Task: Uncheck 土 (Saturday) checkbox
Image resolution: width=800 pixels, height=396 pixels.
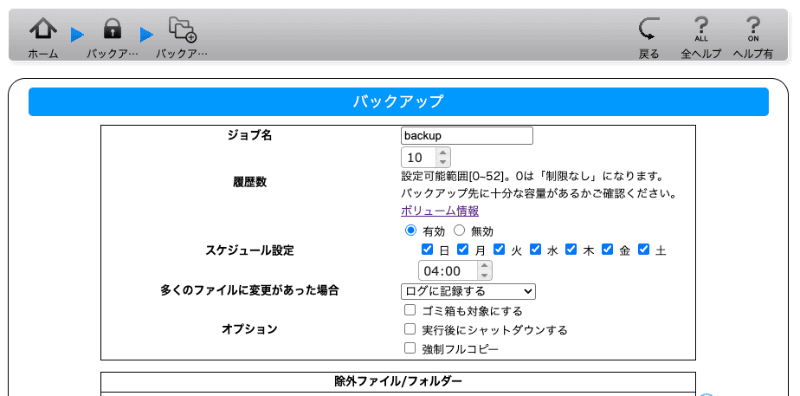Action: [x=644, y=250]
